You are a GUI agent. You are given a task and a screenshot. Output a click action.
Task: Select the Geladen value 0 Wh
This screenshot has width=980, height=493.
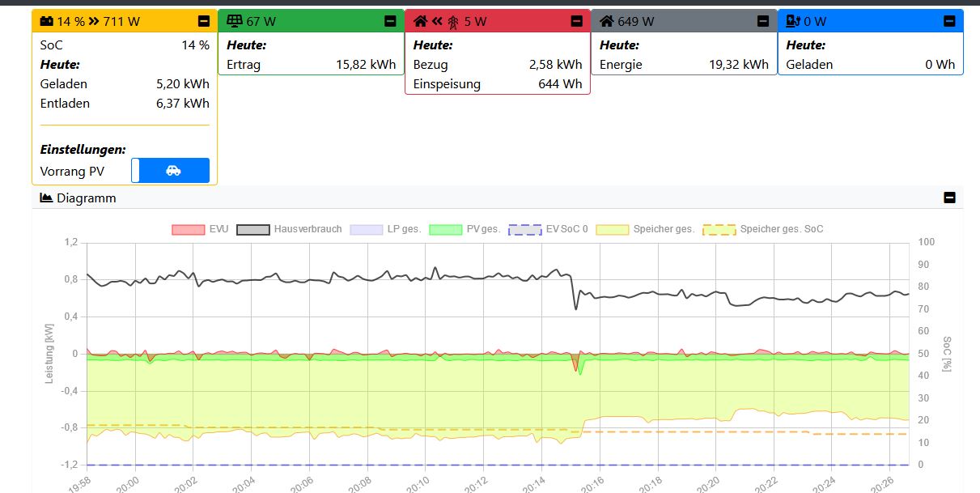pyautogui.click(x=940, y=65)
